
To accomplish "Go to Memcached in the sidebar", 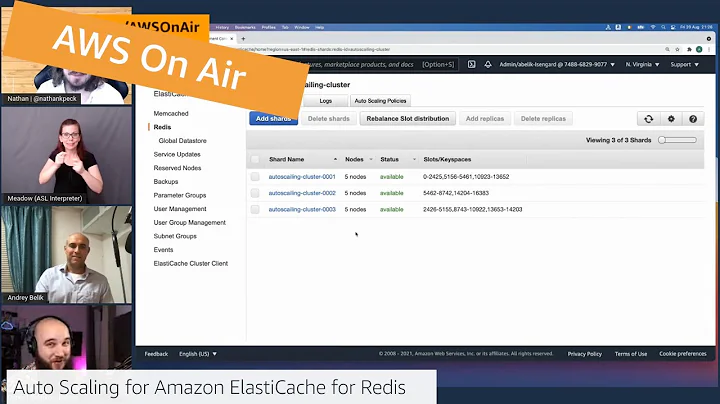I will (x=171, y=113).
